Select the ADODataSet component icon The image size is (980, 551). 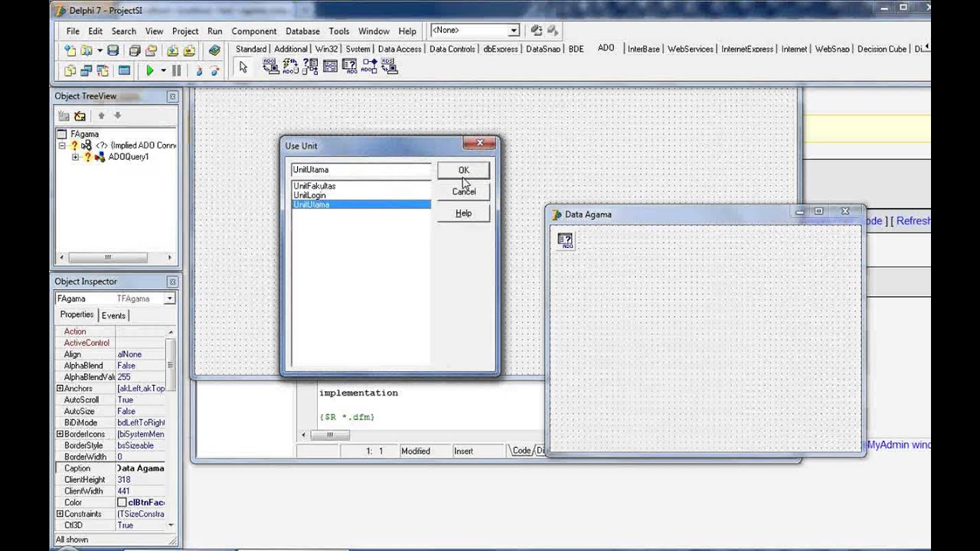pyautogui.click(x=311, y=67)
